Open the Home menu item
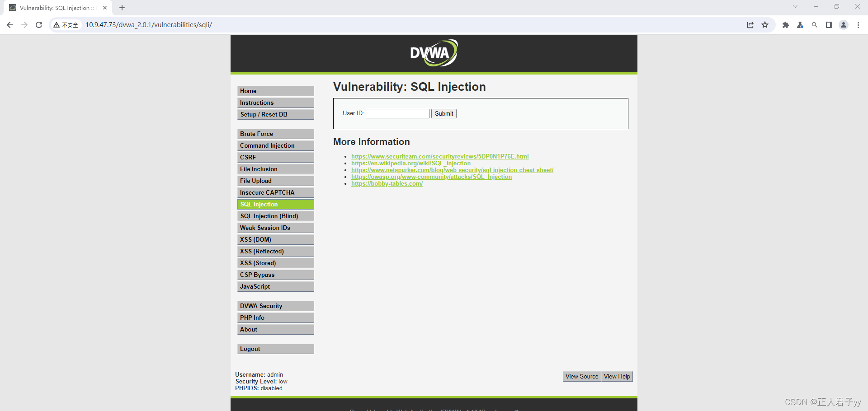 pyautogui.click(x=276, y=91)
